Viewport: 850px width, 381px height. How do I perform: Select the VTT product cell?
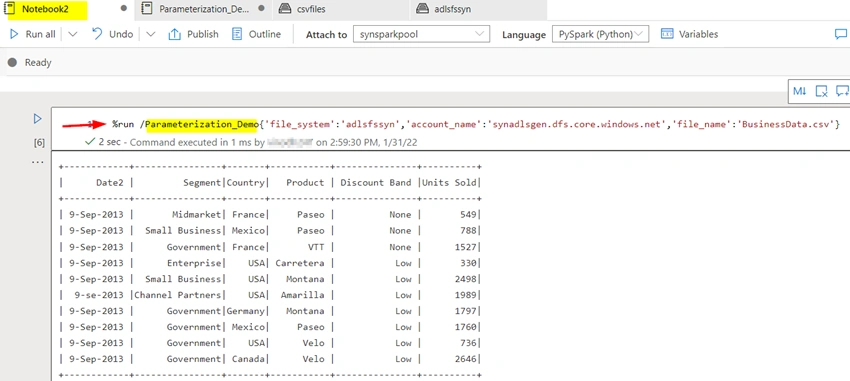[317, 247]
